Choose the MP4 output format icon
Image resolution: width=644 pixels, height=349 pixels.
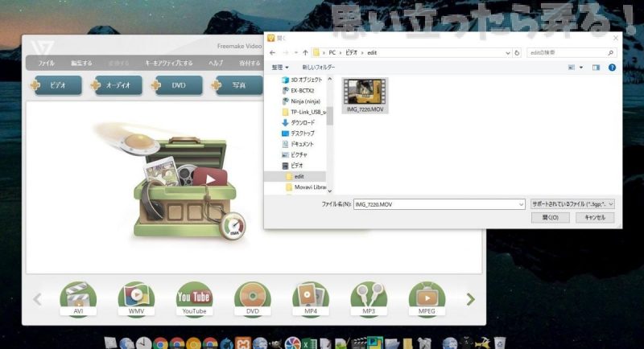click(x=311, y=299)
